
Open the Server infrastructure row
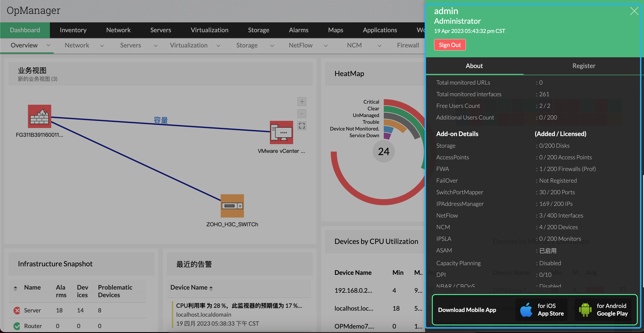pyautogui.click(x=77, y=310)
